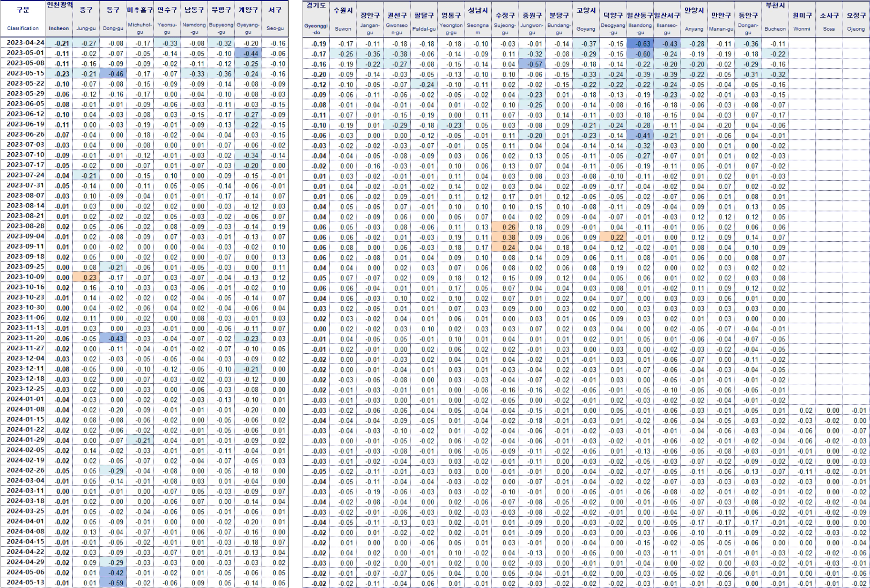Click the 분당구 Bundang-gu column header
870x588 pixels.
point(559,19)
